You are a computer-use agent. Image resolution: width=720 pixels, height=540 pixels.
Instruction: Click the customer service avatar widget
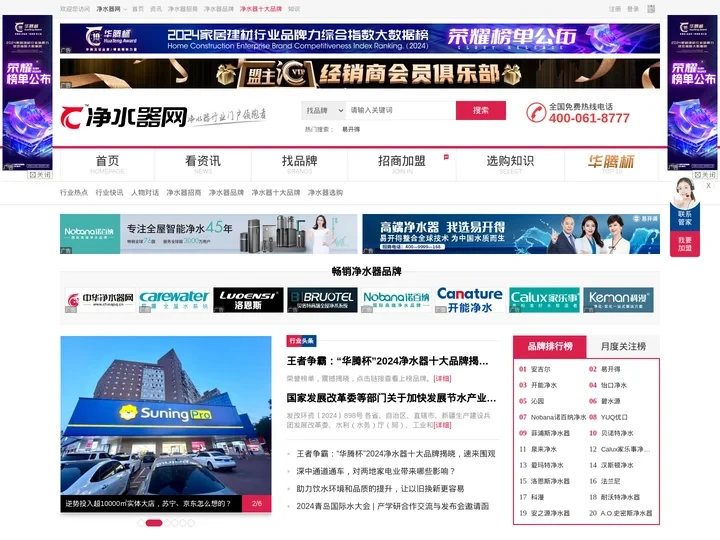click(x=685, y=193)
